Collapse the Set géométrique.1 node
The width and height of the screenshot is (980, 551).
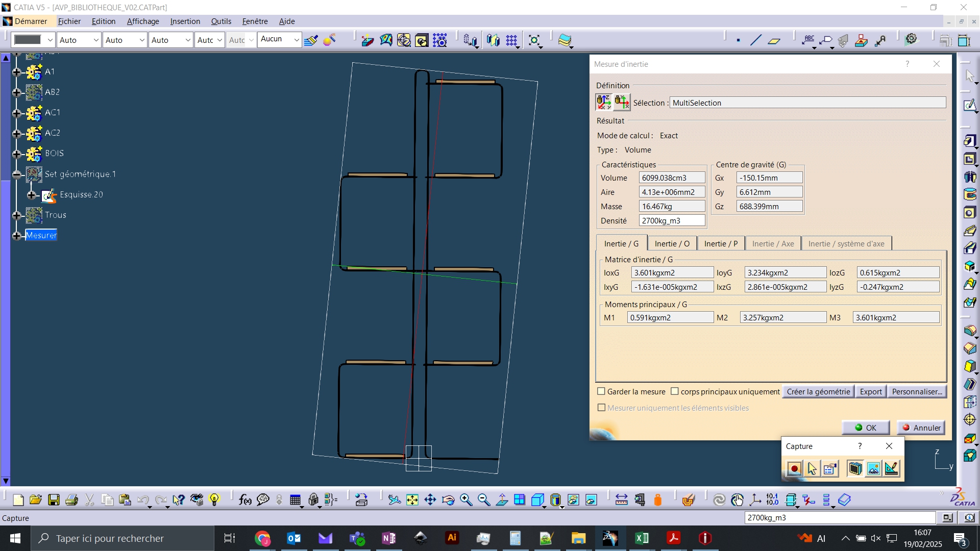pos(17,174)
